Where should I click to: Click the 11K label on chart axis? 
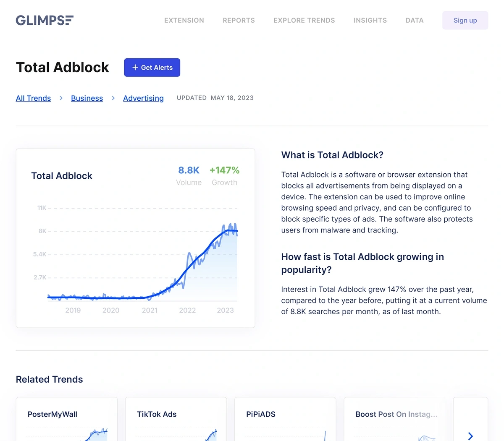click(x=42, y=208)
